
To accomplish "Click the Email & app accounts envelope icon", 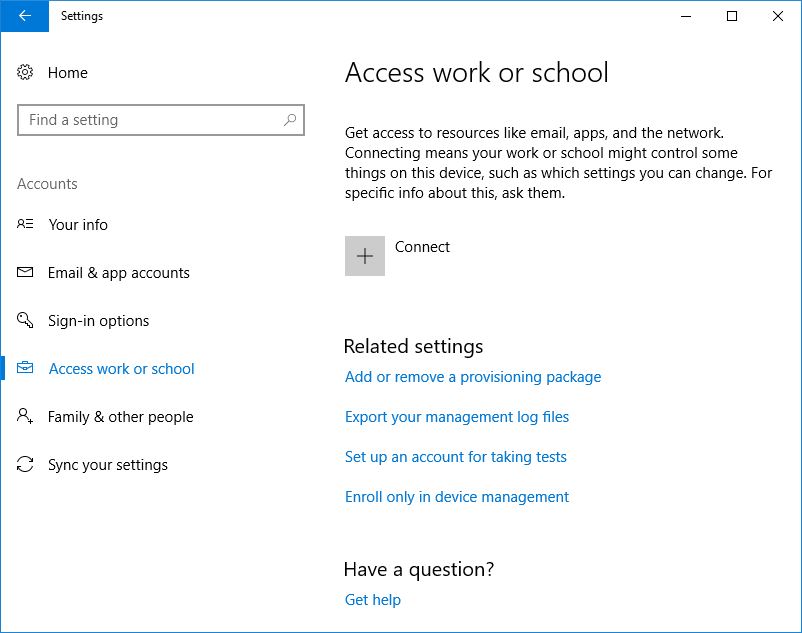I will tap(25, 273).
